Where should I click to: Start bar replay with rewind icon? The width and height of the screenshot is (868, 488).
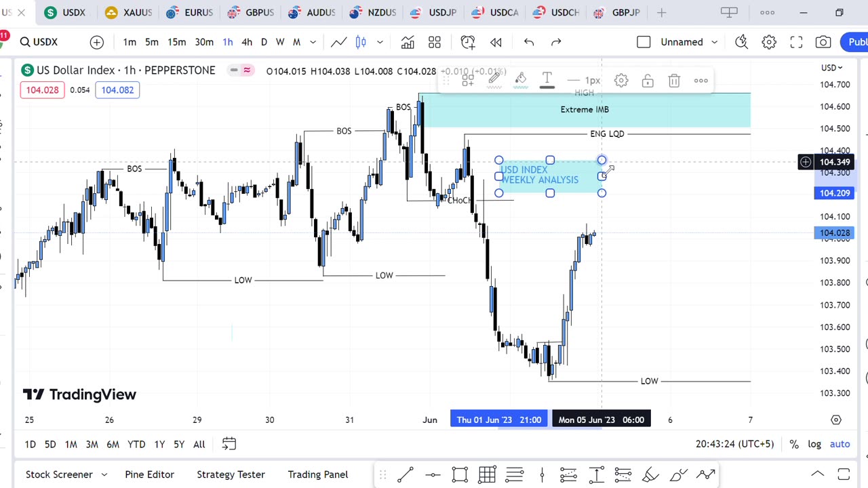(x=496, y=42)
